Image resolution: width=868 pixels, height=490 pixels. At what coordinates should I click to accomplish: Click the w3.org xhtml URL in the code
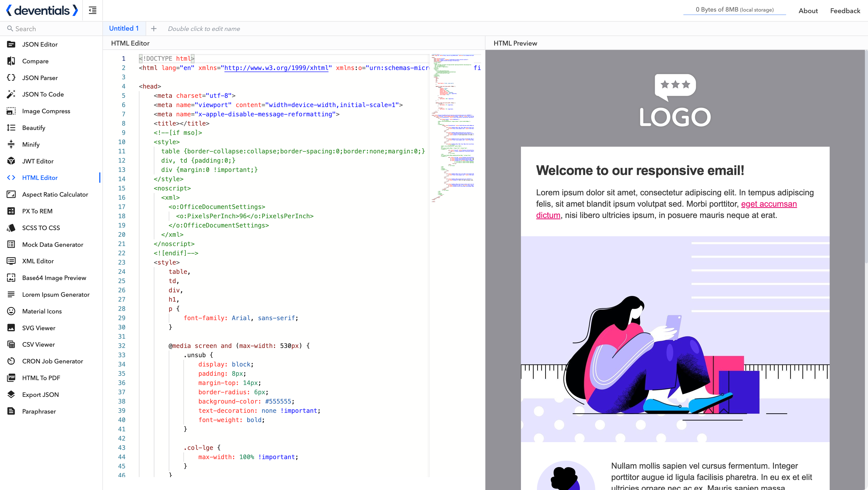click(276, 68)
